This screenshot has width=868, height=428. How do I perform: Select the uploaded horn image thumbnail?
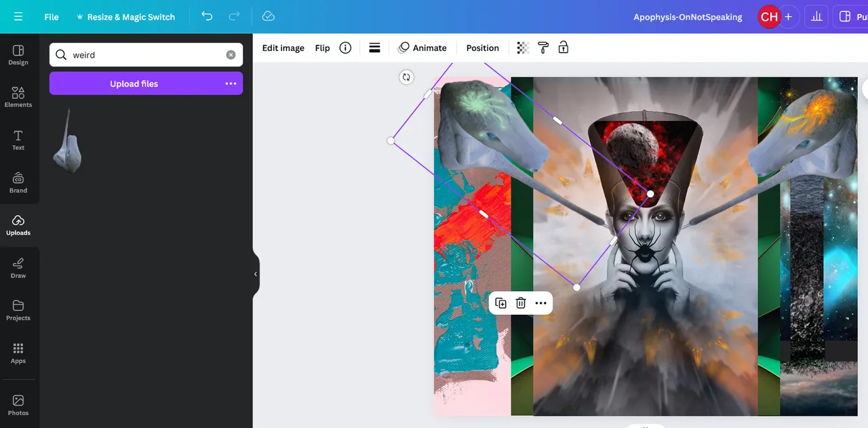tap(67, 140)
